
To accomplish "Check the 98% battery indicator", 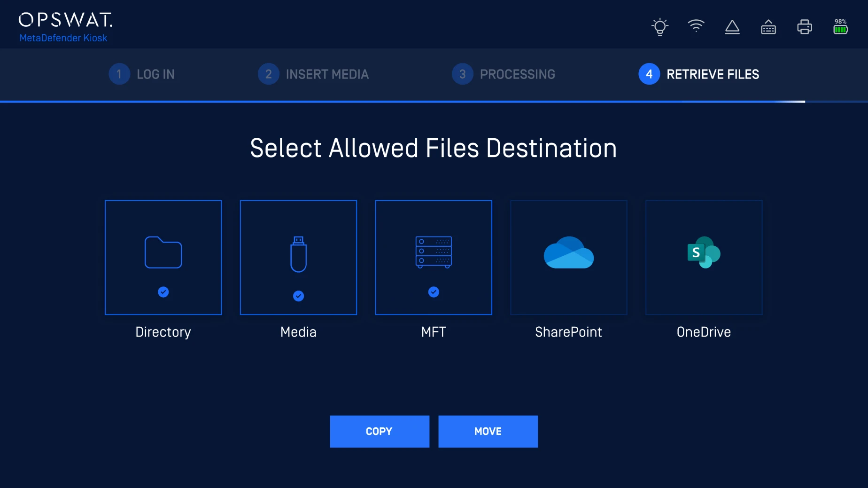I will tap(840, 27).
